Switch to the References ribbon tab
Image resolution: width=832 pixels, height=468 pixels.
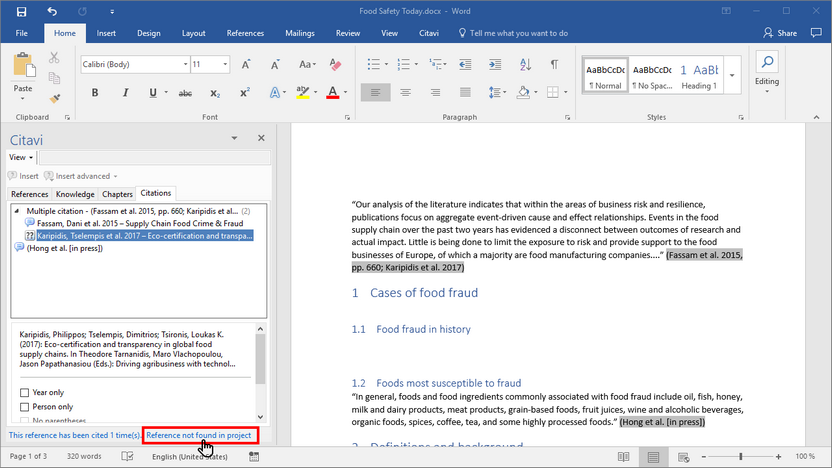click(x=245, y=33)
